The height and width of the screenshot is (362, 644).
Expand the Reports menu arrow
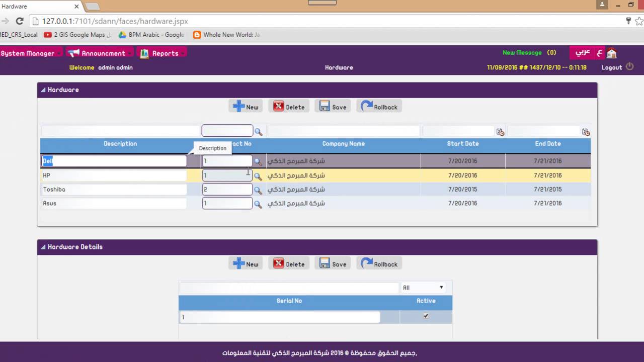click(x=183, y=54)
